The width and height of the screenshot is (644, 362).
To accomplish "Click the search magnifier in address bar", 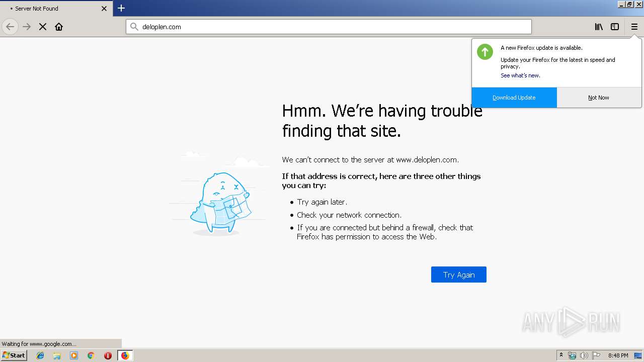I will [134, 27].
